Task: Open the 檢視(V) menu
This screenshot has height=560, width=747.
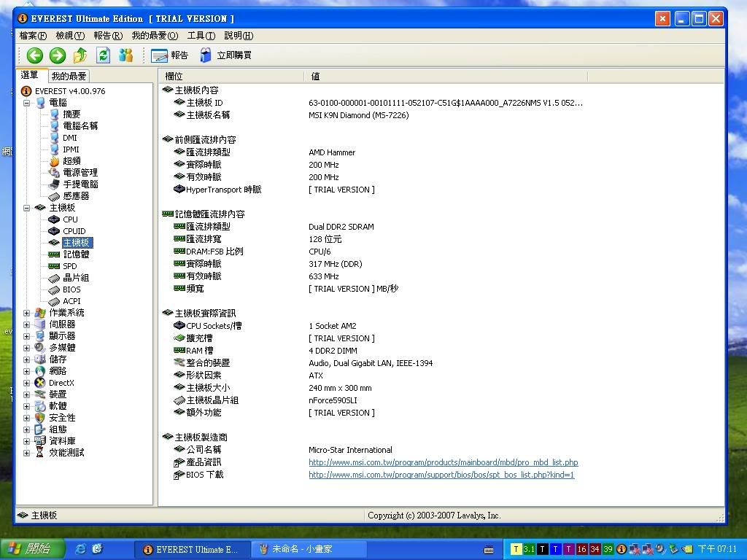Action: tap(70, 35)
